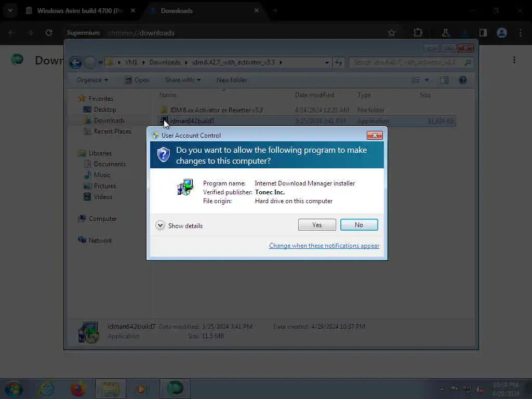Viewport: 532px width, 399px height.
Task: Bookmark page with the star icon
Action: click(392, 33)
